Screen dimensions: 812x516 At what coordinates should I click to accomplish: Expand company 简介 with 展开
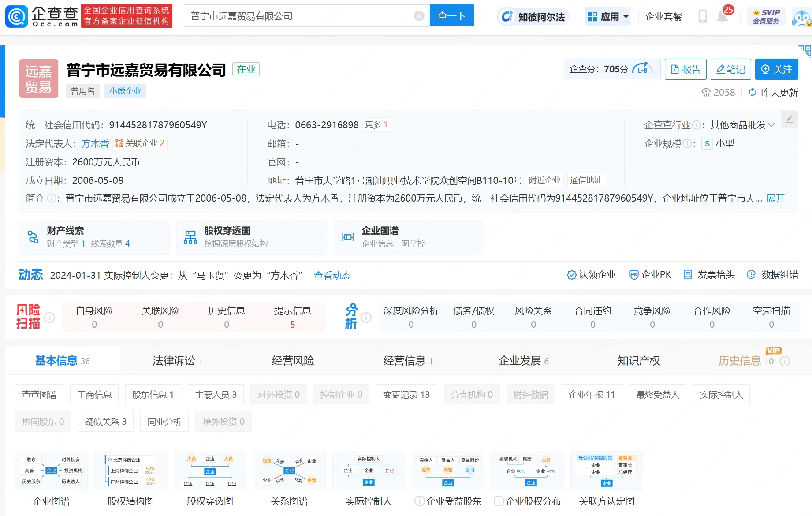coord(775,198)
